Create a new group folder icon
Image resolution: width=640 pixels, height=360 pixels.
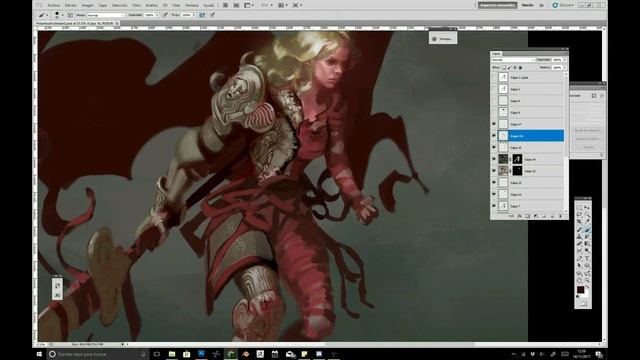(544, 216)
